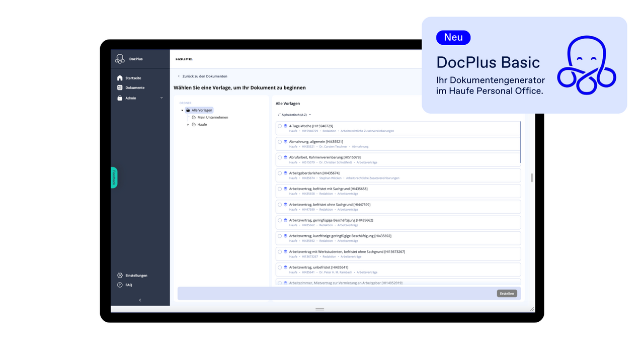Click the DocPlus octopus logo in sidebar
Image resolution: width=644 pixels, height=362 pixels.
click(x=120, y=58)
